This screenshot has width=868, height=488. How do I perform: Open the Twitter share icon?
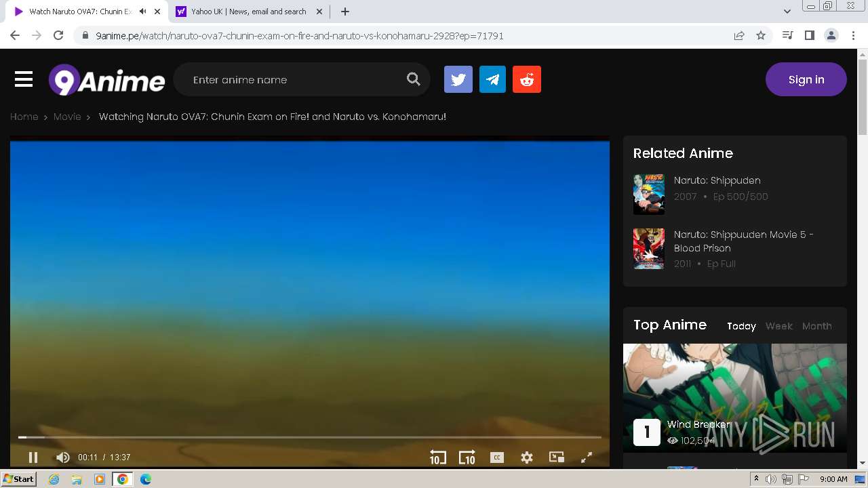click(458, 79)
